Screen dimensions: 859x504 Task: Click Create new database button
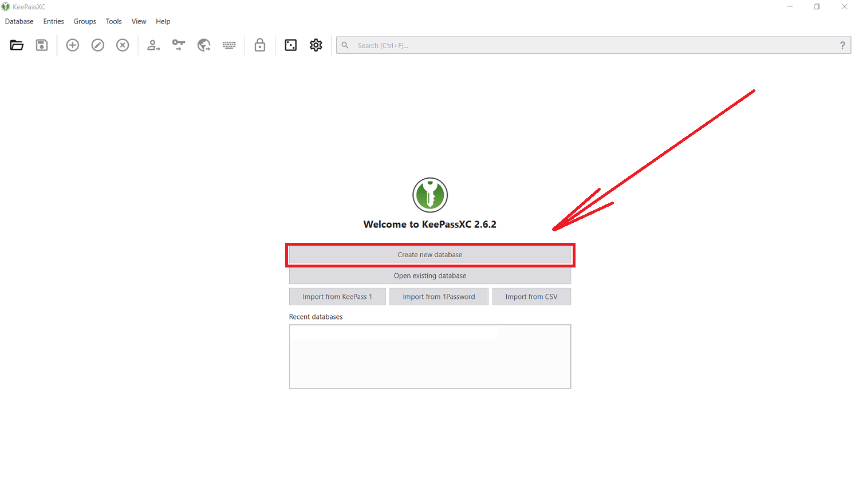pos(430,255)
